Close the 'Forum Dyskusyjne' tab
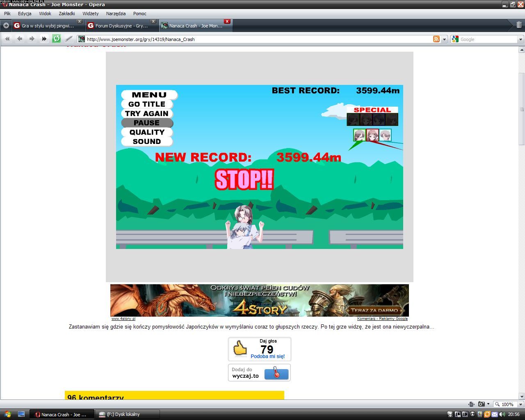The height and width of the screenshot is (420, 525). click(x=153, y=21)
